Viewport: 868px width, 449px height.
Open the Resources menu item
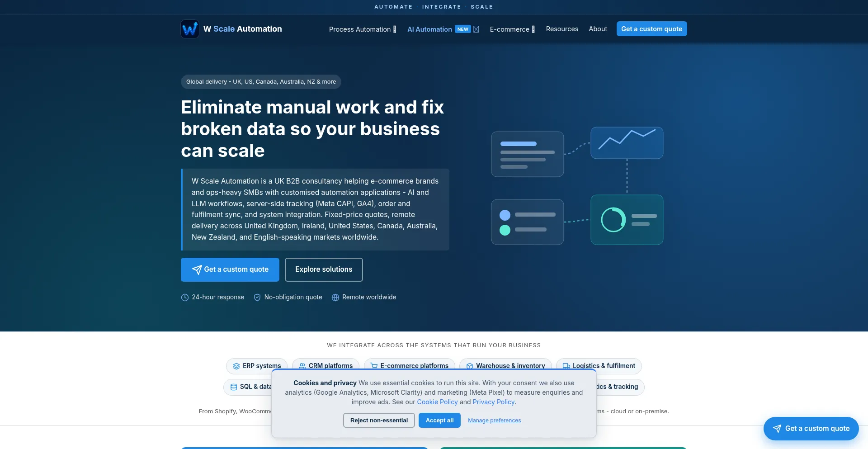[562, 29]
